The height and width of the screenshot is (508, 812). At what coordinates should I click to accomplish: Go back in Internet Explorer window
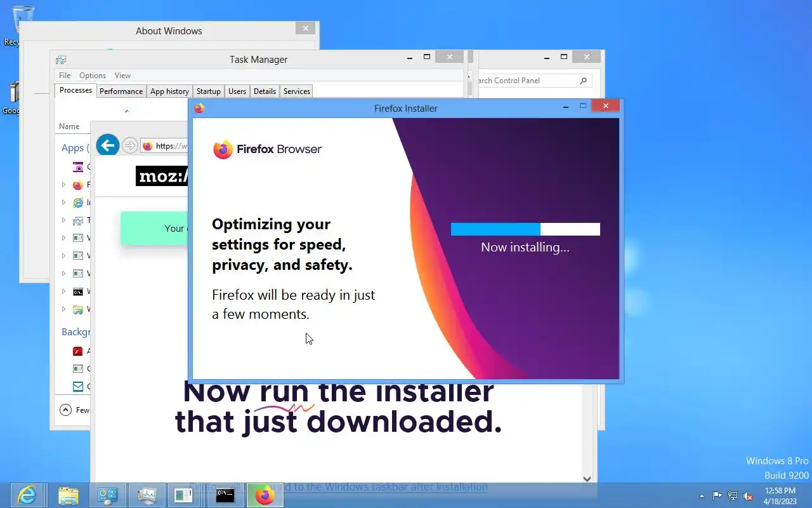click(x=108, y=145)
